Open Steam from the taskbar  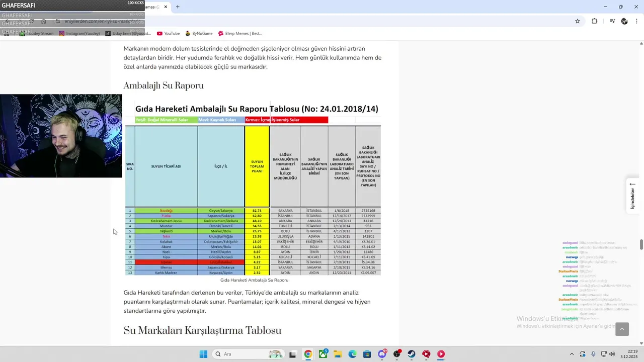point(412,354)
